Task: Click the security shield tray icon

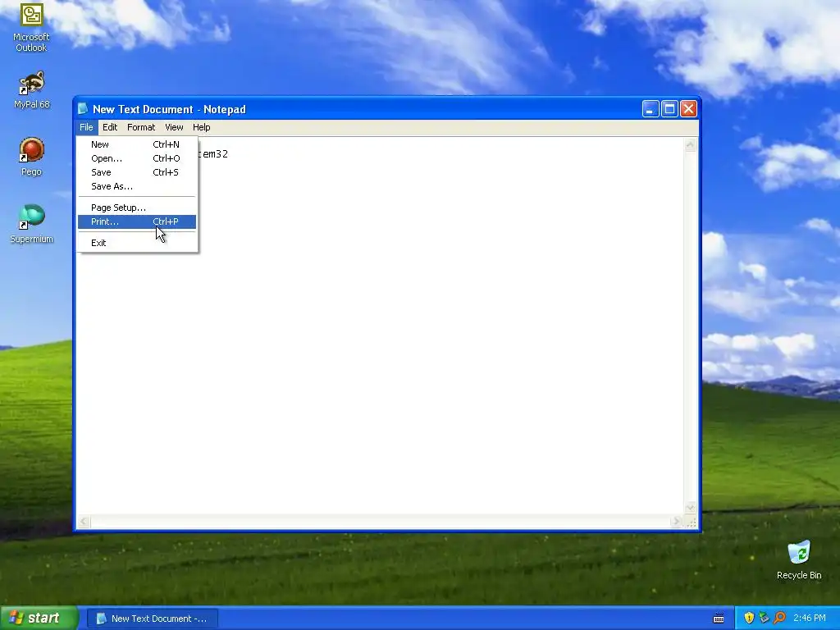Action: (749, 618)
